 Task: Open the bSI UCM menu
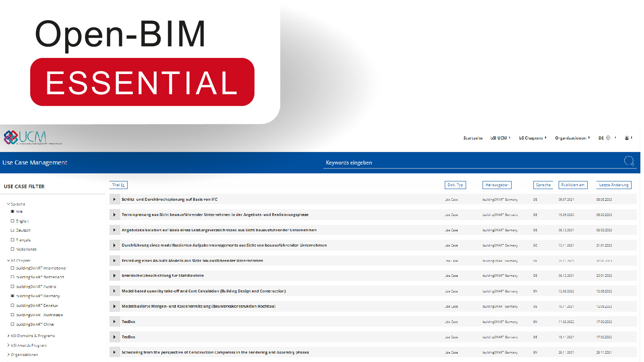click(500, 138)
